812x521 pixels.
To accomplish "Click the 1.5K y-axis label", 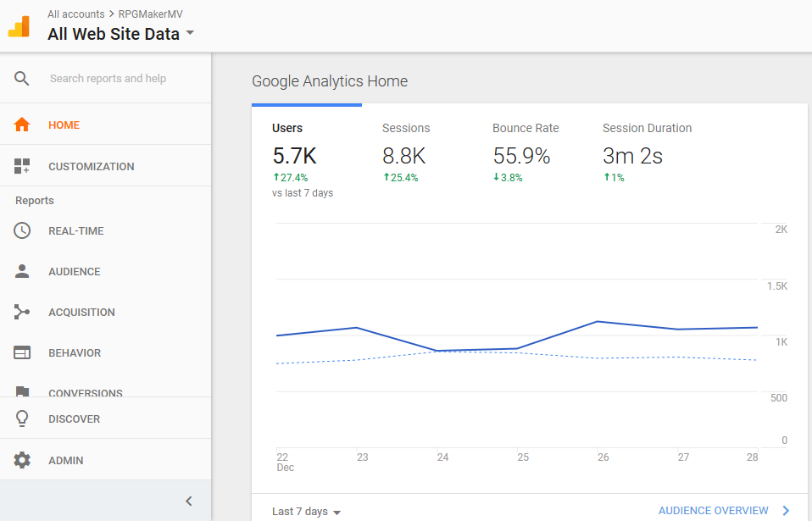I will click(x=777, y=286).
